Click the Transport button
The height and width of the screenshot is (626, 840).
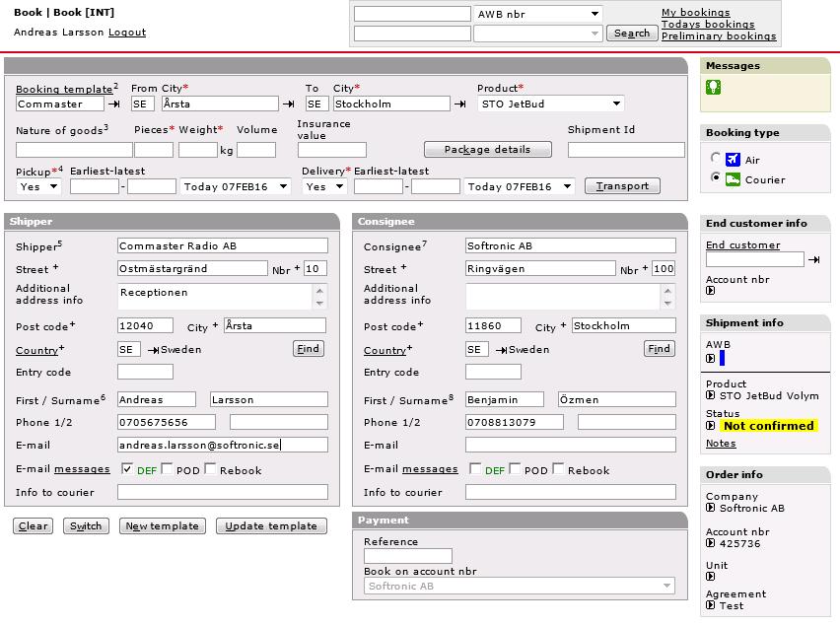click(x=622, y=186)
